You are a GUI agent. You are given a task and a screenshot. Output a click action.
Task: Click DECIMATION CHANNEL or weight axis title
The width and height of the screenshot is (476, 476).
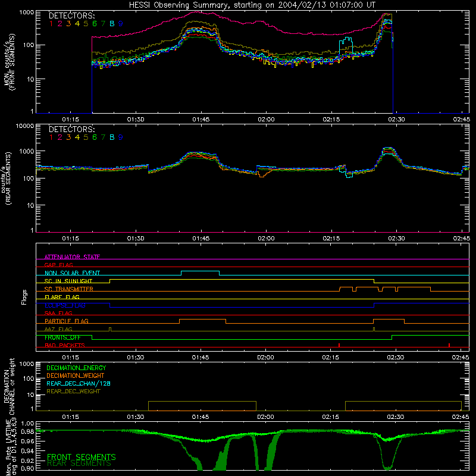[9, 386]
